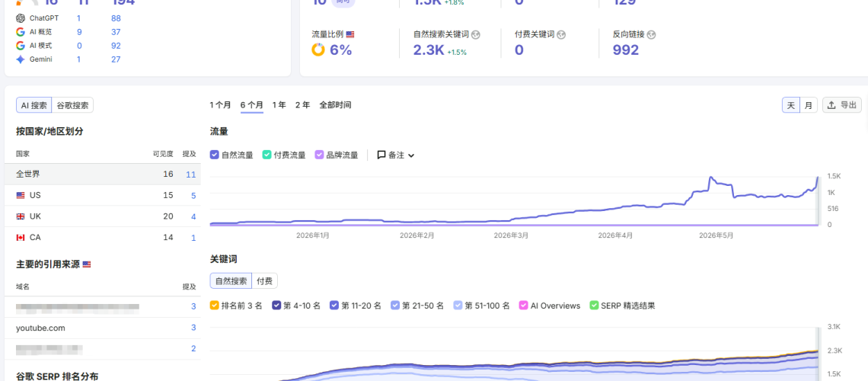
Task: Click the 88 value in ChatGPT row
Action: tap(116, 18)
